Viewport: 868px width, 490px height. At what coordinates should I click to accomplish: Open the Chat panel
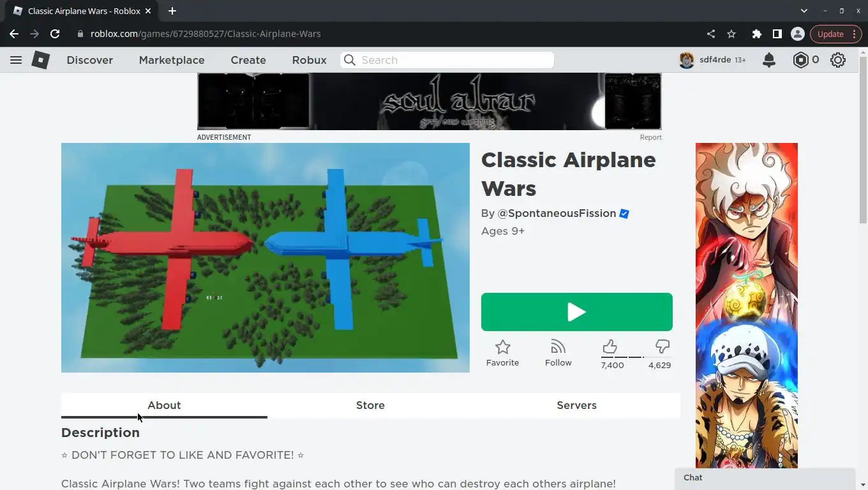(x=765, y=478)
